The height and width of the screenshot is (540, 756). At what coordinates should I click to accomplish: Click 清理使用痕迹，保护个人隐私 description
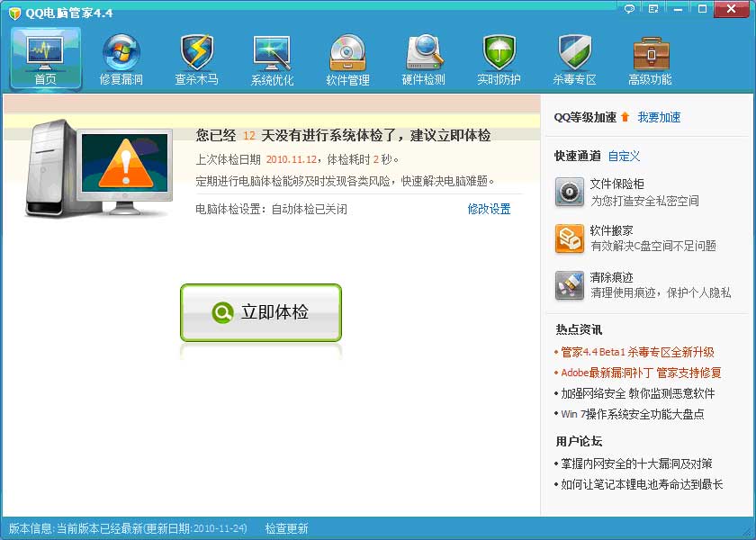tap(661, 292)
